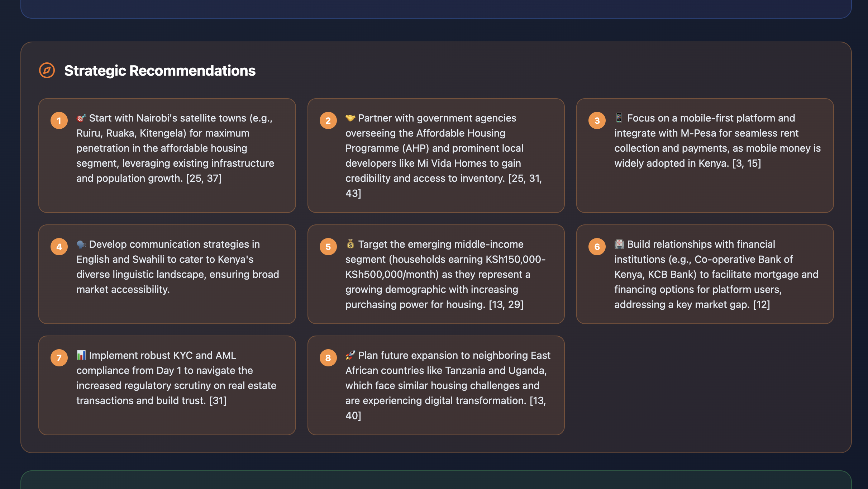Click the handshake emoji in the government partnership card
The image size is (868, 489).
(350, 118)
